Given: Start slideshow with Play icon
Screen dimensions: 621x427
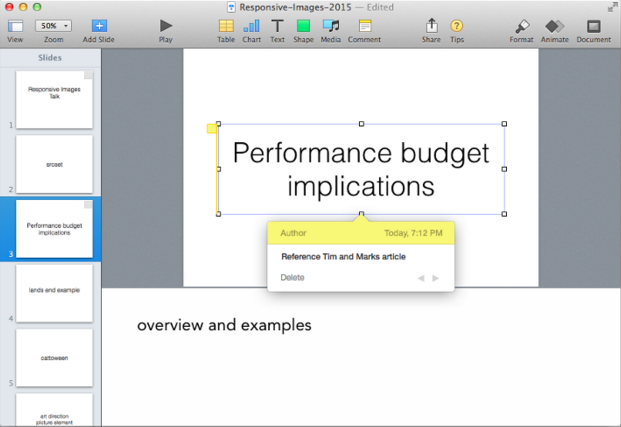Looking at the screenshot, I should click(x=166, y=26).
